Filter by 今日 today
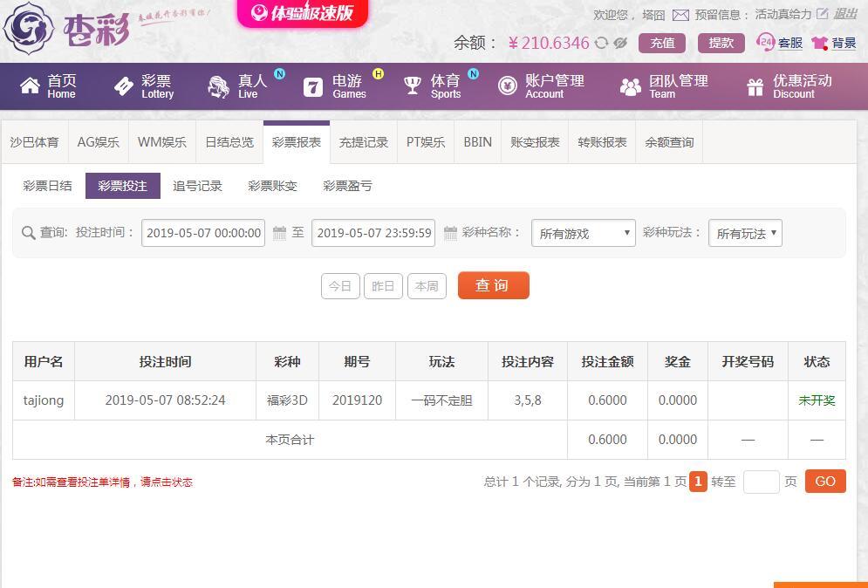The height and width of the screenshot is (588, 868). pos(340,286)
